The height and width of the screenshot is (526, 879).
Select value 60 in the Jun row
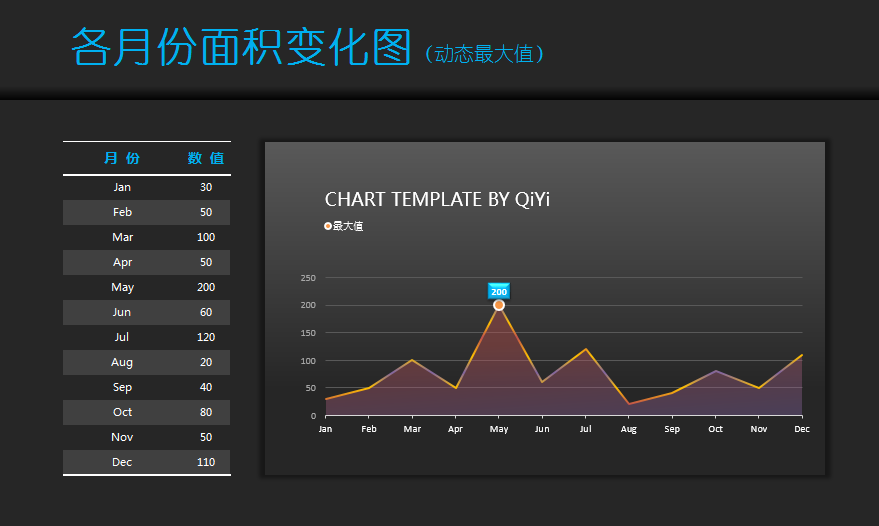pyautogui.click(x=206, y=312)
